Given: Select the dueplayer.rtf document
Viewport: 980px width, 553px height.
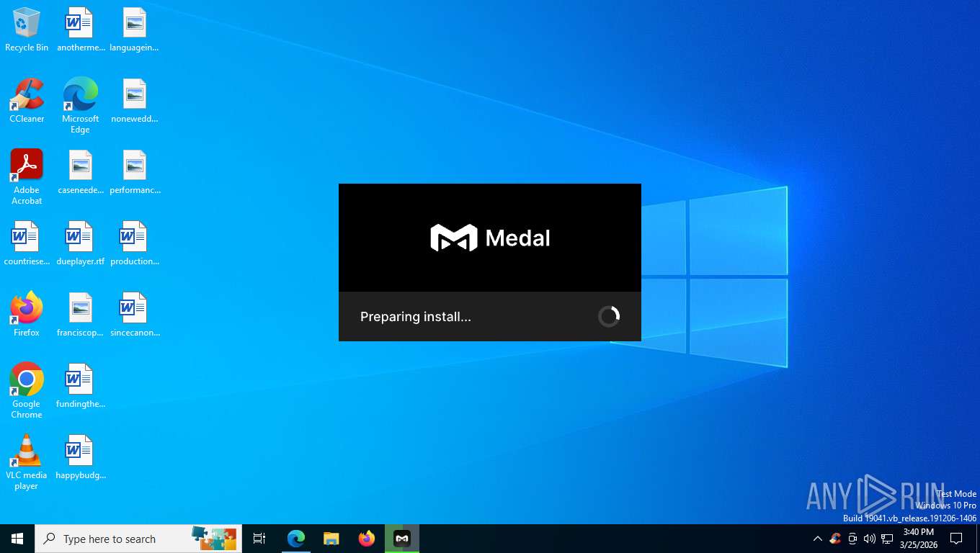Looking at the screenshot, I should coord(80,243).
